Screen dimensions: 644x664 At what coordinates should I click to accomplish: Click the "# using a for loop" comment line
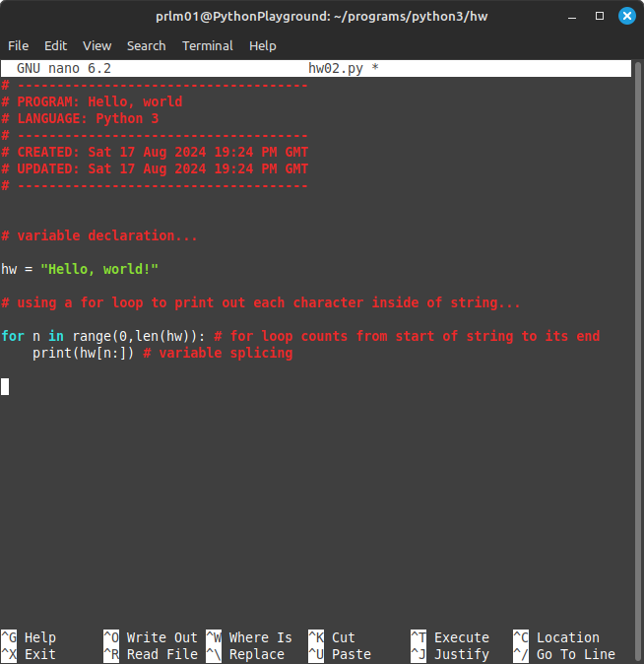pyautogui.click(x=261, y=302)
